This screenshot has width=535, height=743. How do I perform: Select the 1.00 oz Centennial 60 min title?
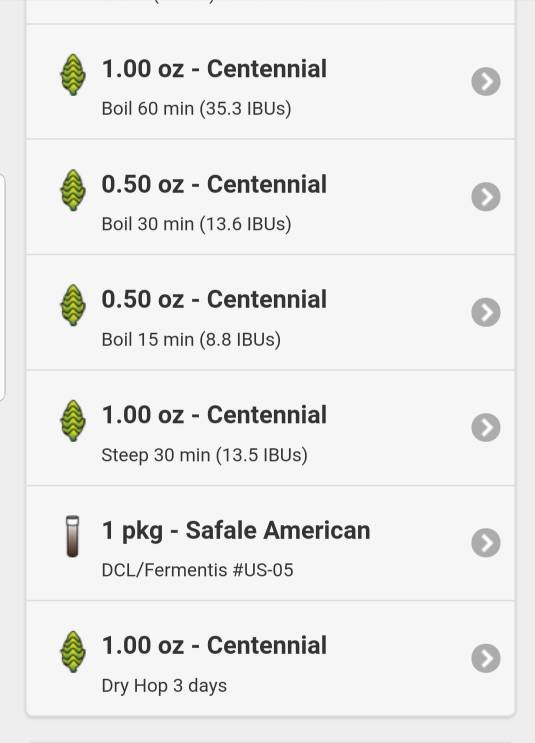pos(214,69)
